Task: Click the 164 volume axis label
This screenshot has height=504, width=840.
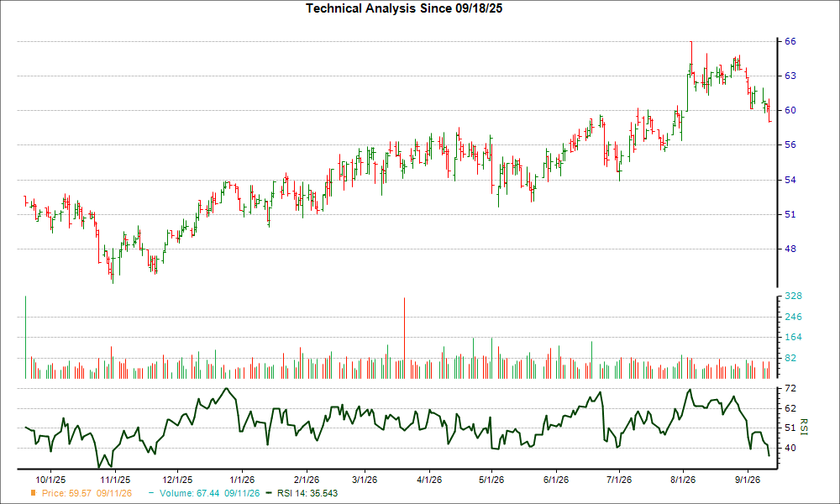Action: tap(794, 338)
